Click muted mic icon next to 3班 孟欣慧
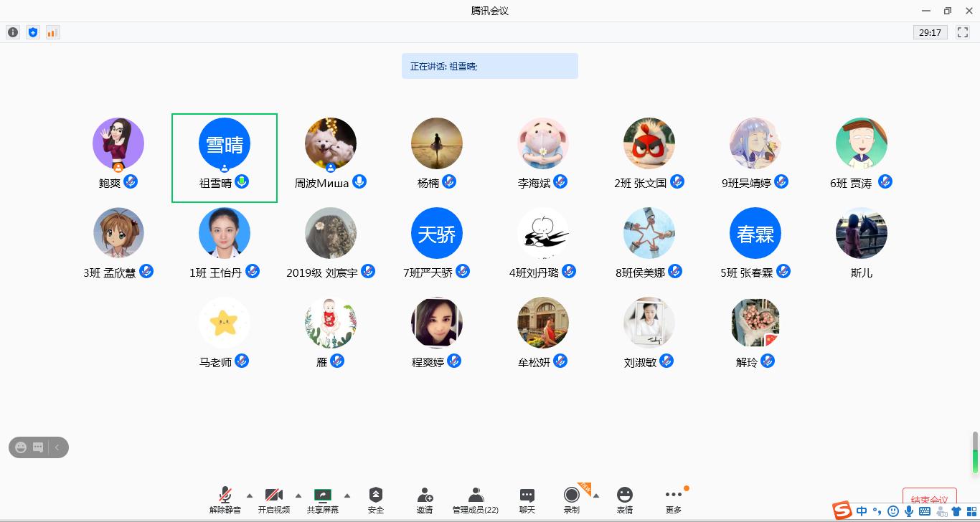Screen dimensions: 980x522 tap(146, 272)
